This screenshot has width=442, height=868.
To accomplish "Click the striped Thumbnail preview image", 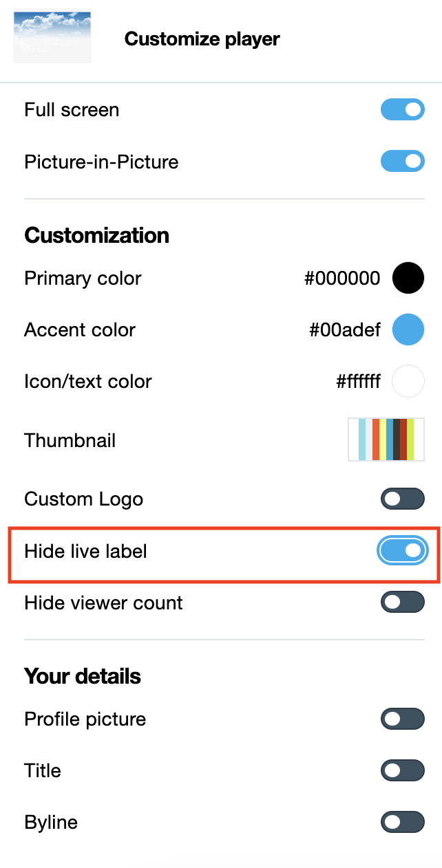I will click(x=385, y=440).
